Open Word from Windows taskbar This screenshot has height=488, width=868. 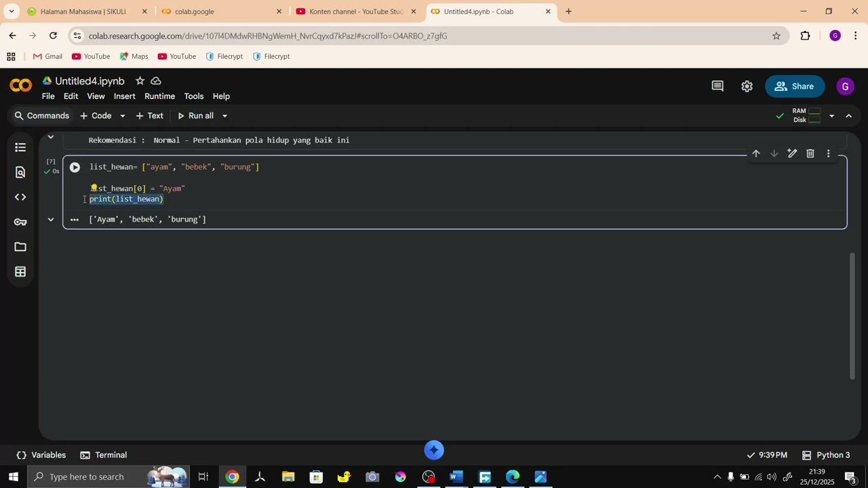point(456,477)
